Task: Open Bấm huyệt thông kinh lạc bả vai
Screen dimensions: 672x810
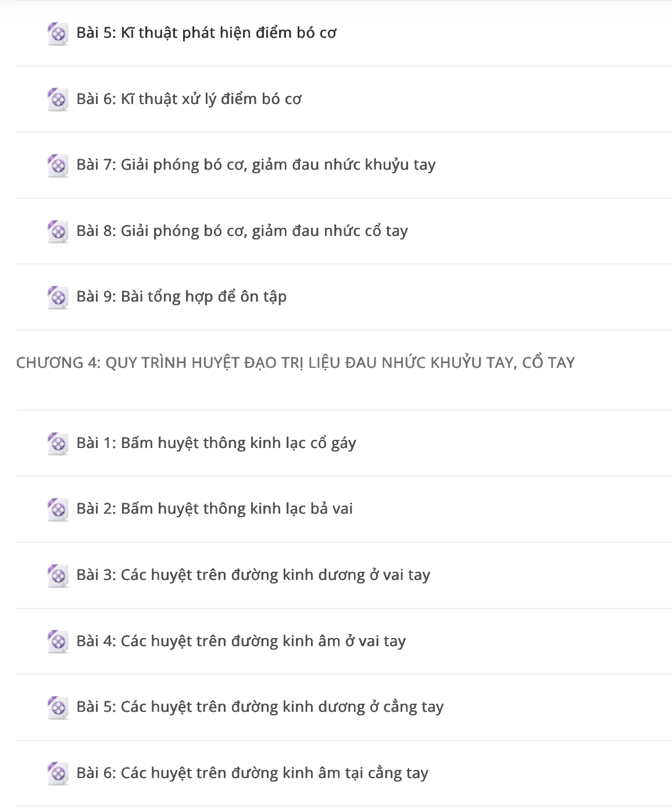Action: tap(215, 508)
